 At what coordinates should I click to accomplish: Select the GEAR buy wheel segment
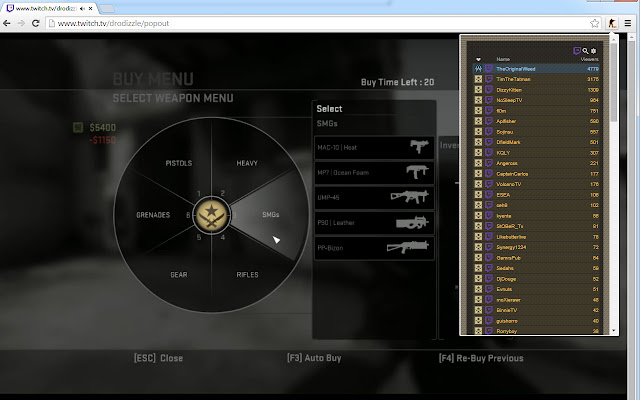coord(179,275)
